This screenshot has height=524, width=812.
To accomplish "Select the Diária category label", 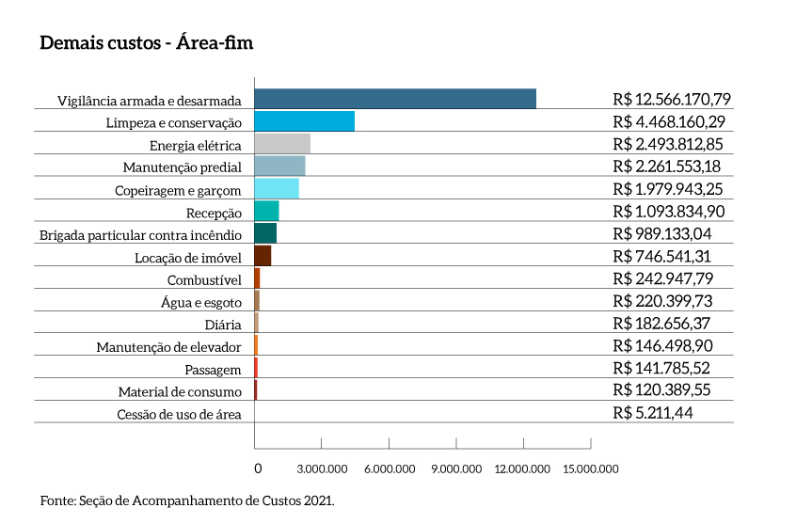I will click(221, 325).
